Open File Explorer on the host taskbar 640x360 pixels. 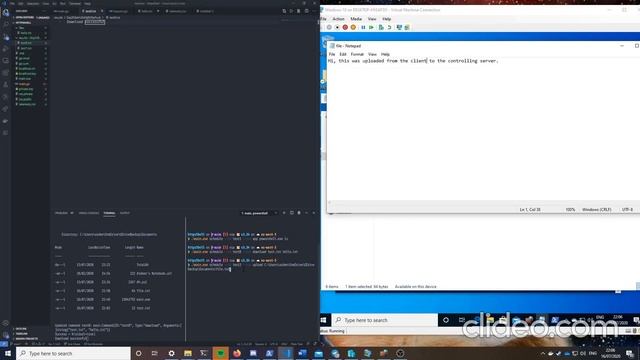coord(188,353)
